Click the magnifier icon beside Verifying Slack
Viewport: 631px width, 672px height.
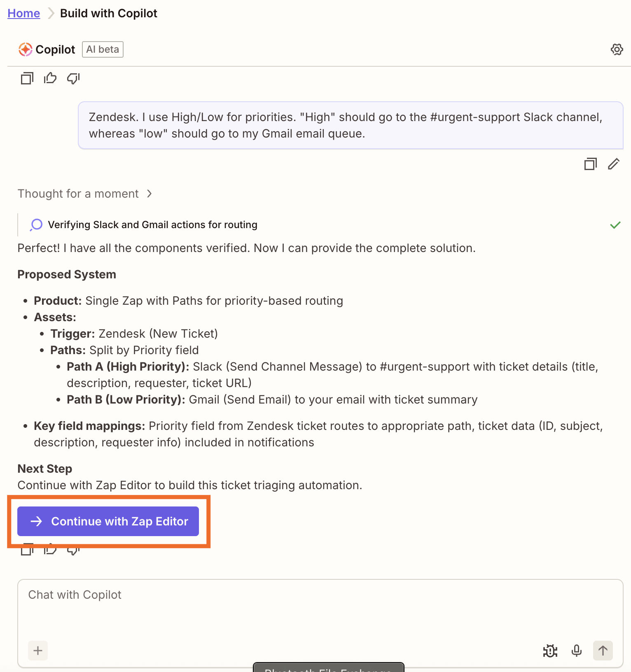pyautogui.click(x=36, y=225)
